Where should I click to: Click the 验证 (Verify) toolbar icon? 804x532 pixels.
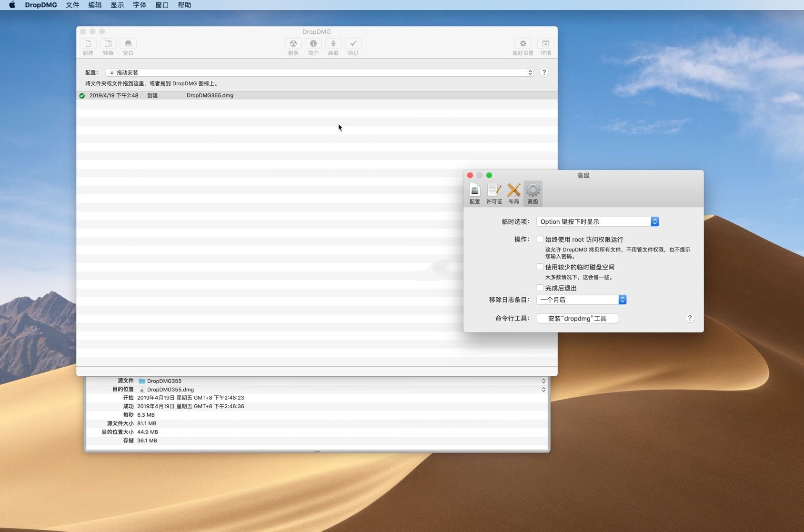click(353, 43)
